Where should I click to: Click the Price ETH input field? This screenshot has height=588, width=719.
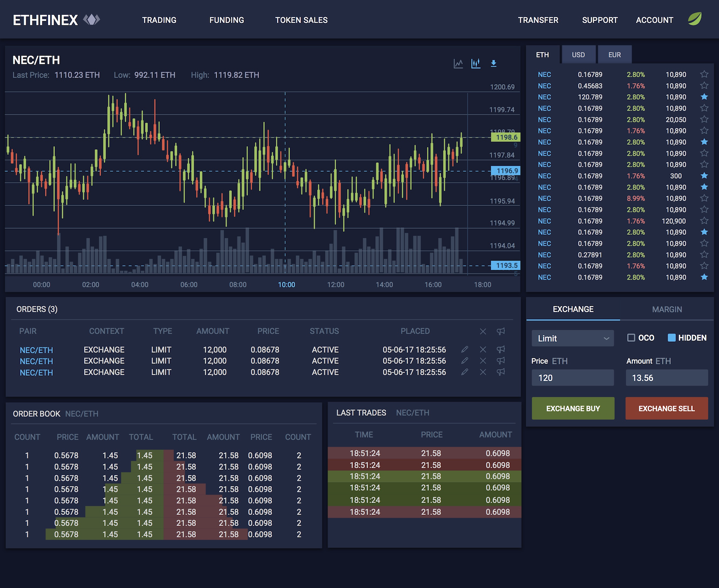[x=573, y=378]
